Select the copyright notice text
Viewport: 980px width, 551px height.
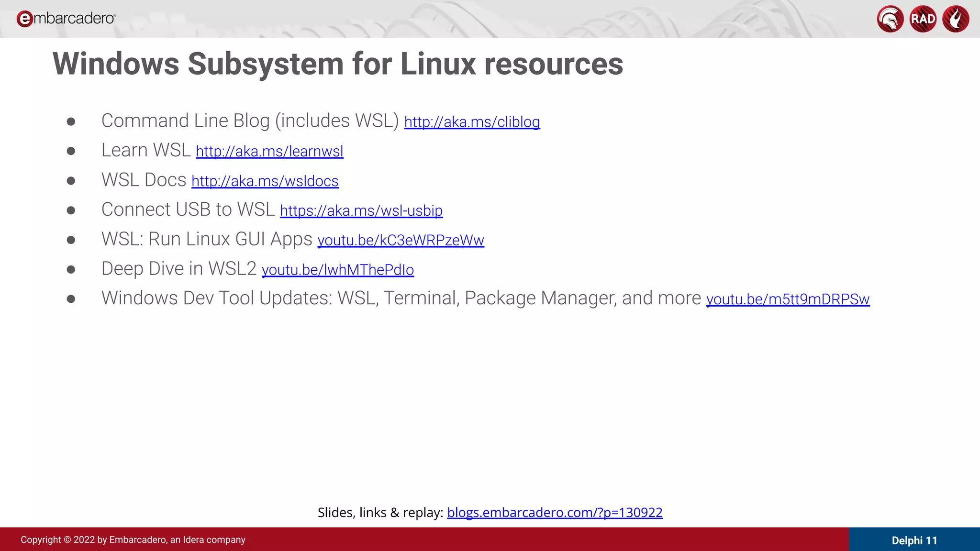point(133,540)
